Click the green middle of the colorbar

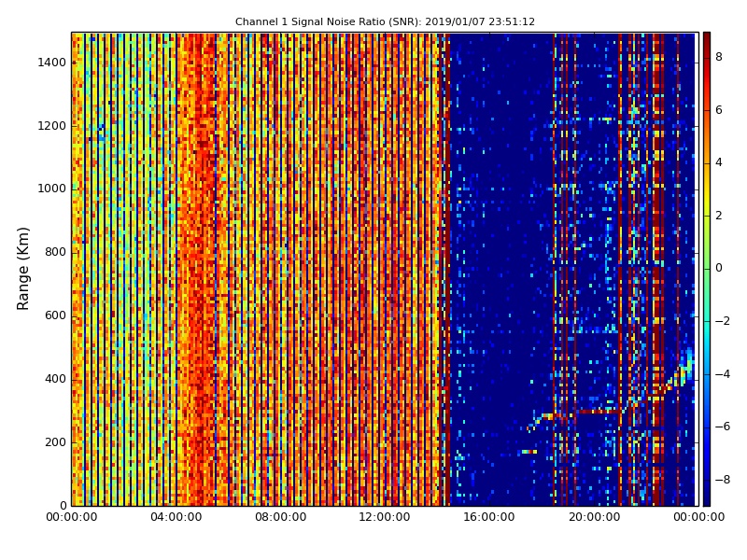[x=707, y=269]
